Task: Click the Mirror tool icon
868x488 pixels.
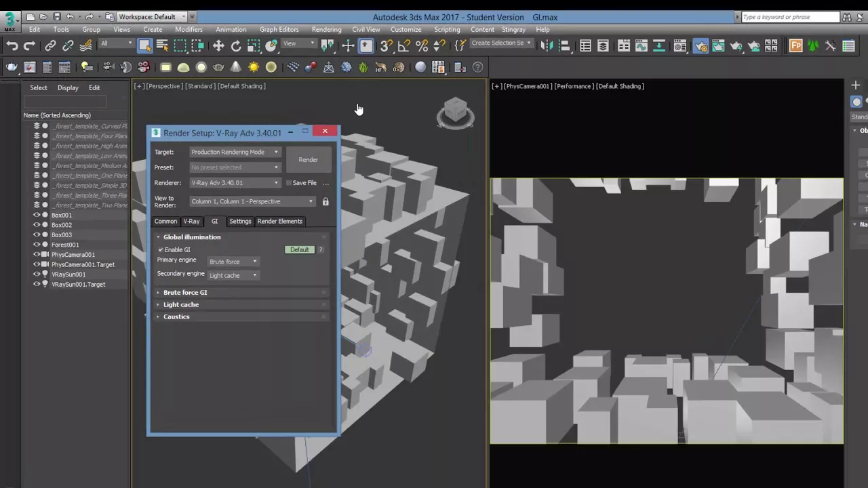Action: pyautogui.click(x=547, y=46)
